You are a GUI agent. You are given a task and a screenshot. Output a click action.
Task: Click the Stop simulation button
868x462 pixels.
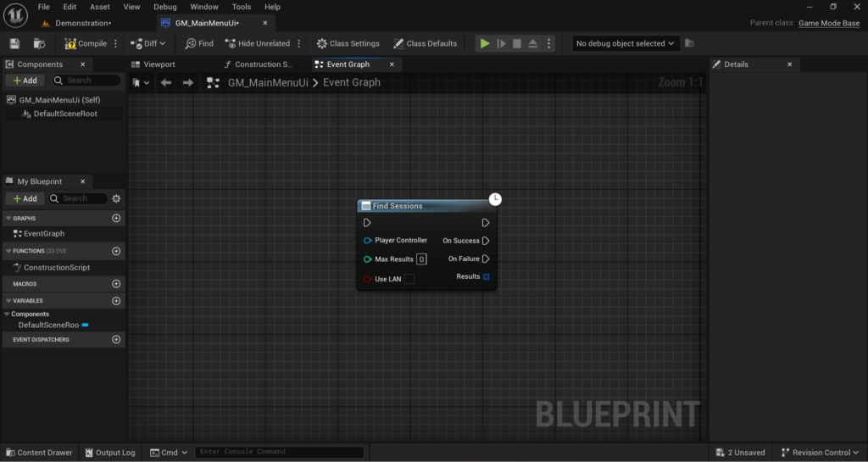517,44
